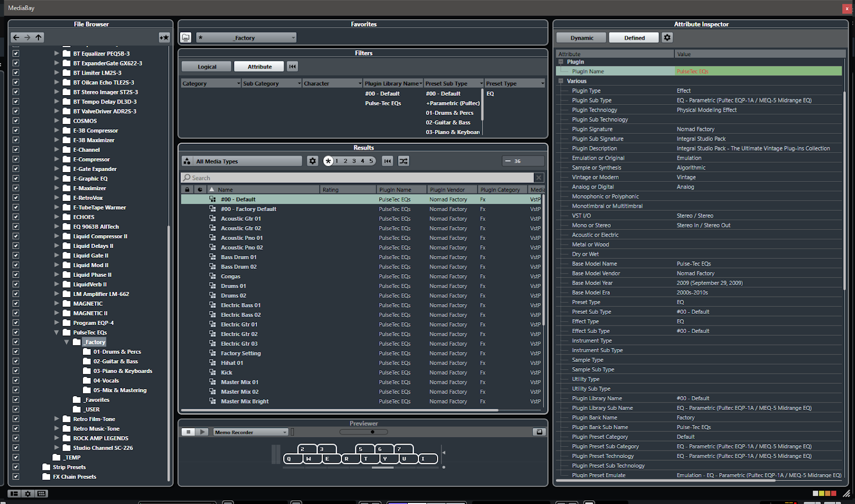Screen dimensions: 855x504
Task: Play the preview
Action: (x=202, y=432)
